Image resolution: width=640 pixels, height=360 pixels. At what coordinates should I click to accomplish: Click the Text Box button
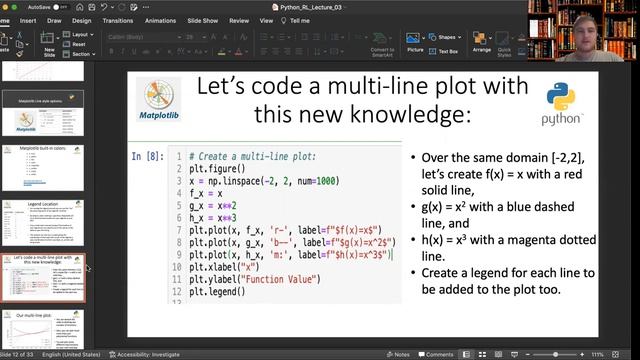click(x=444, y=51)
